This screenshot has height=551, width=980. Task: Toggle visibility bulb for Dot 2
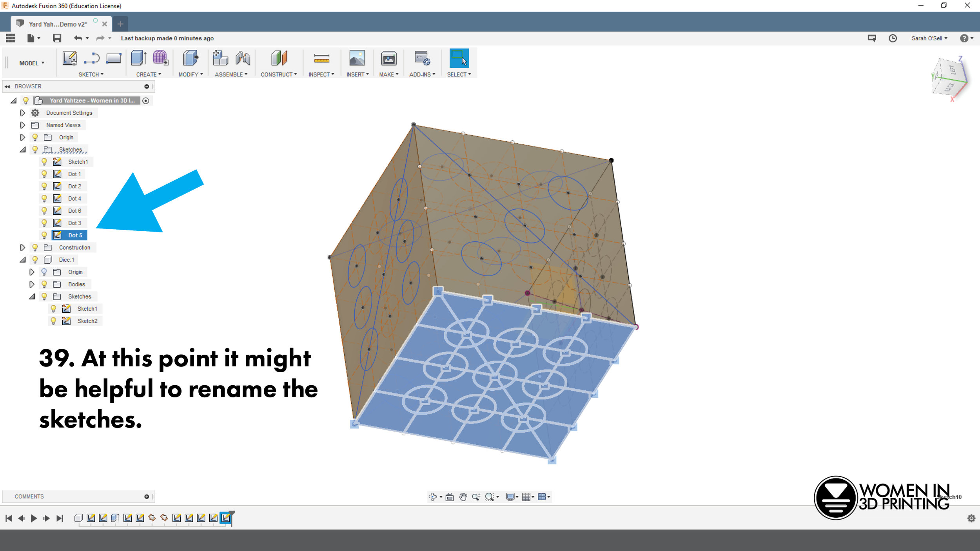click(44, 186)
